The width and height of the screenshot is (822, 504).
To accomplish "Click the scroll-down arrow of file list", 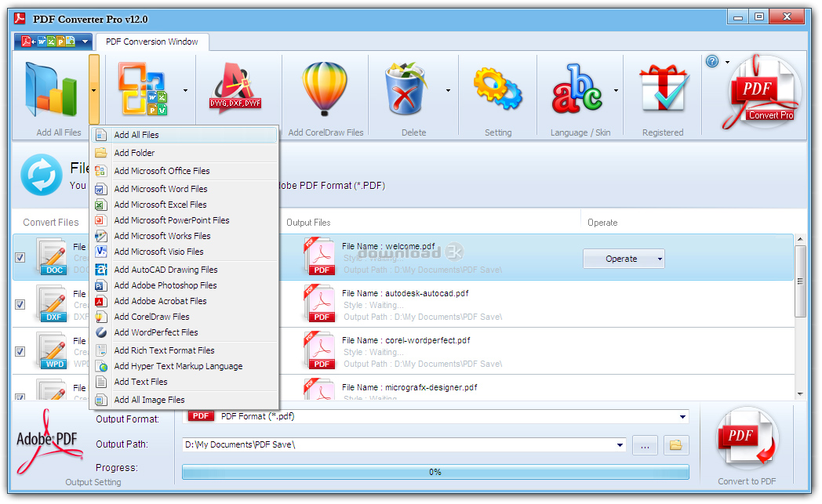I will click(x=800, y=394).
